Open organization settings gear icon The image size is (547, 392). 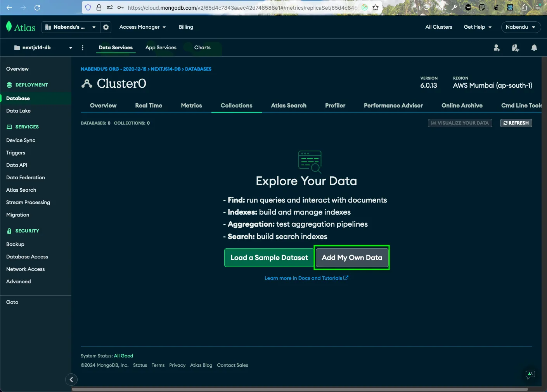point(106,27)
